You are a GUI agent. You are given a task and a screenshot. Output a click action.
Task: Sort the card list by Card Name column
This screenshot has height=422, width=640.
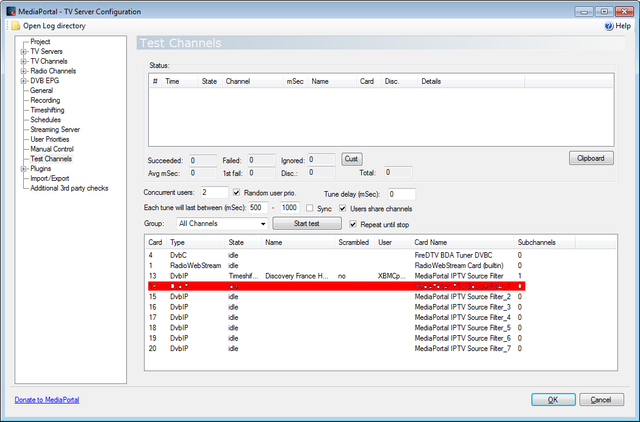432,242
